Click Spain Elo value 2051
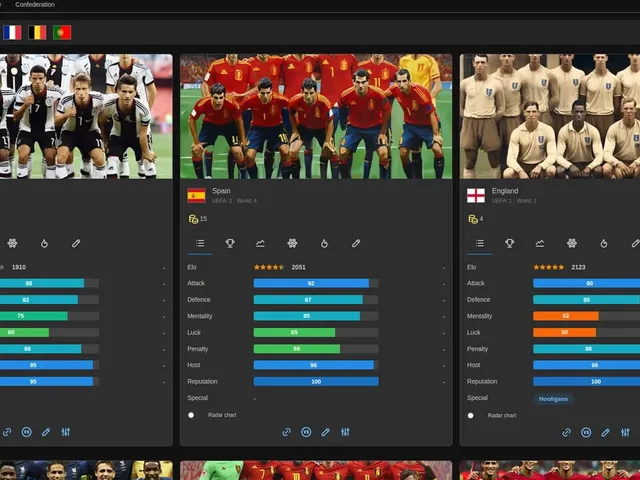 tap(298, 267)
